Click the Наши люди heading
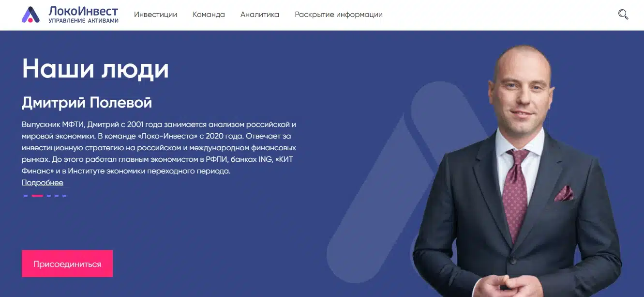 coord(95,69)
